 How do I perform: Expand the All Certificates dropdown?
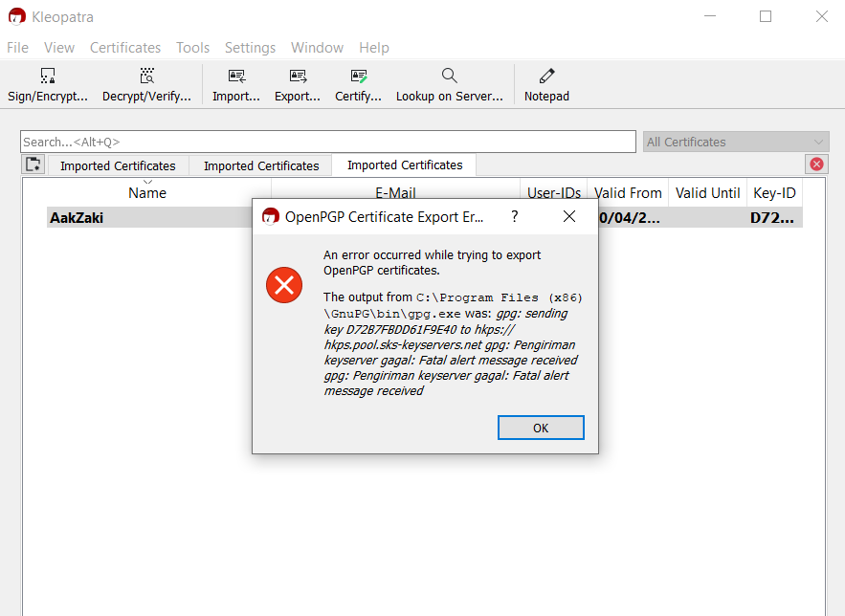[736, 143]
